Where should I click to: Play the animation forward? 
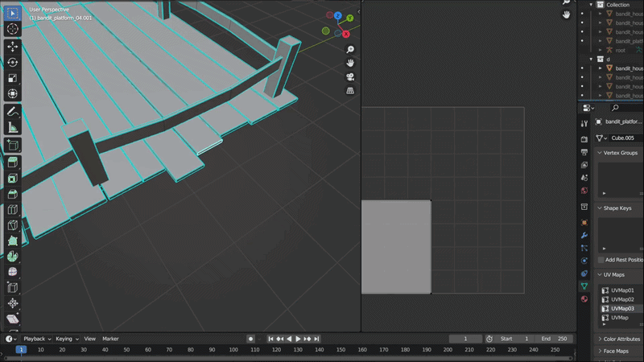click(x=298, y=339)
